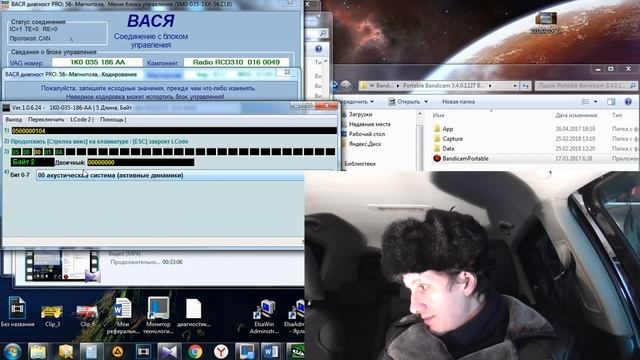Select Загрузки in Explorer sidebar

point(360,115)
